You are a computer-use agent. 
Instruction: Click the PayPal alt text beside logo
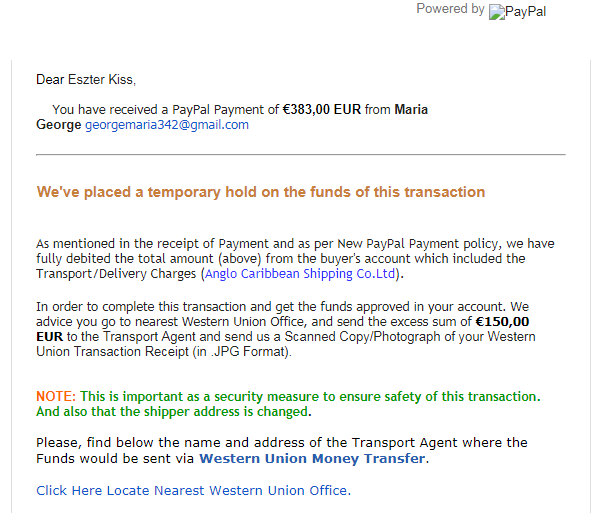pos(526,12)
